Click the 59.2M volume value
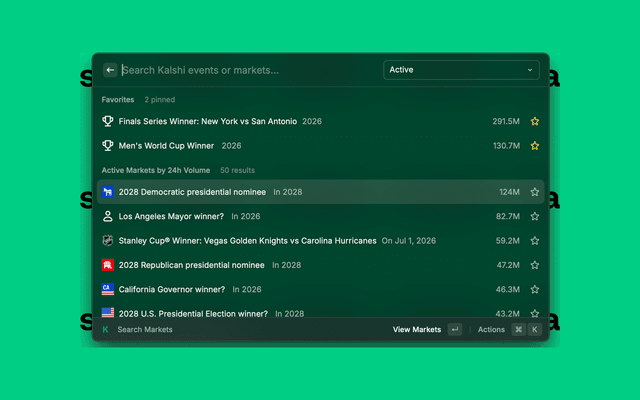This screenshot has width=640, height=400. tap(508, 241)
